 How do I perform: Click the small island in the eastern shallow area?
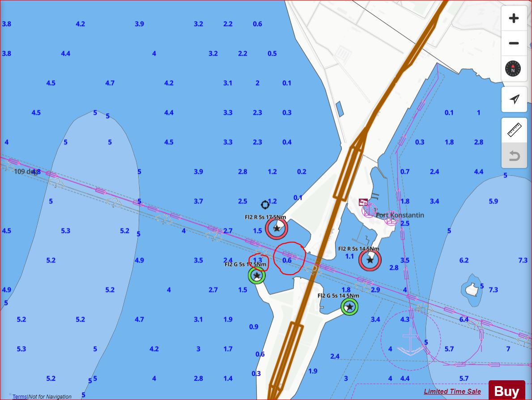(471, 289)
